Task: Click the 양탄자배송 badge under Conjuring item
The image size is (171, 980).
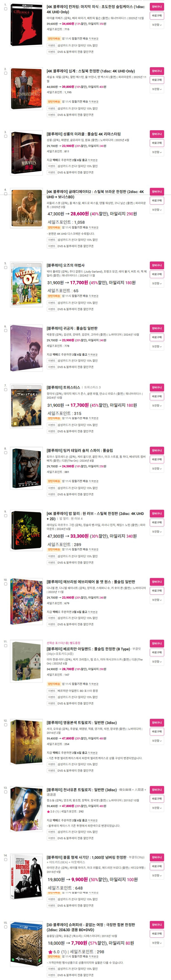Action: 53,39
